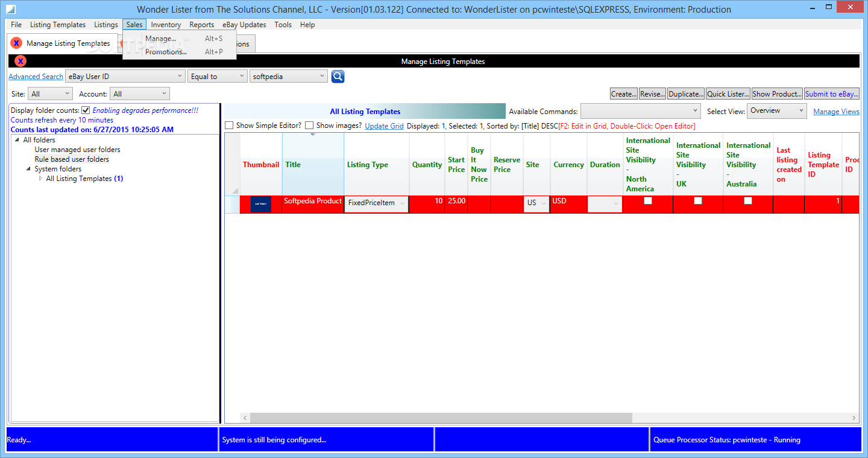Screen dimensions: 868x458
Task: Click the Listing Type column header
Action: coord(377,164)
